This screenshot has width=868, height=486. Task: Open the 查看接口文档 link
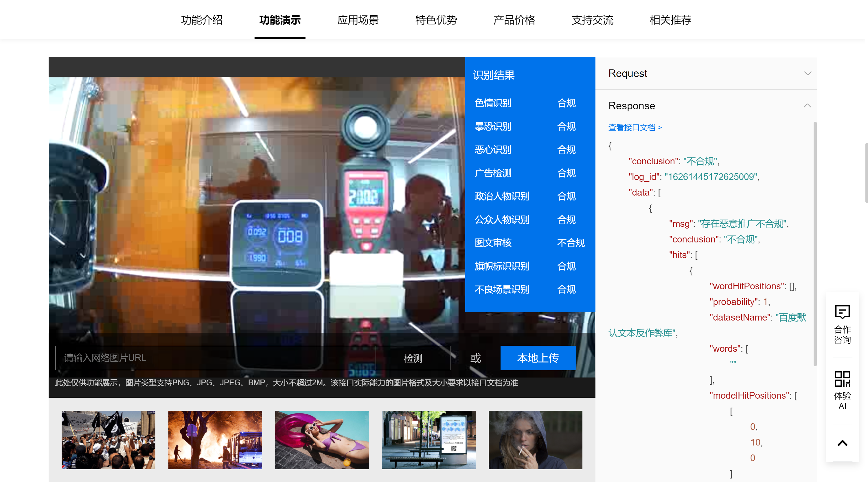635,128
